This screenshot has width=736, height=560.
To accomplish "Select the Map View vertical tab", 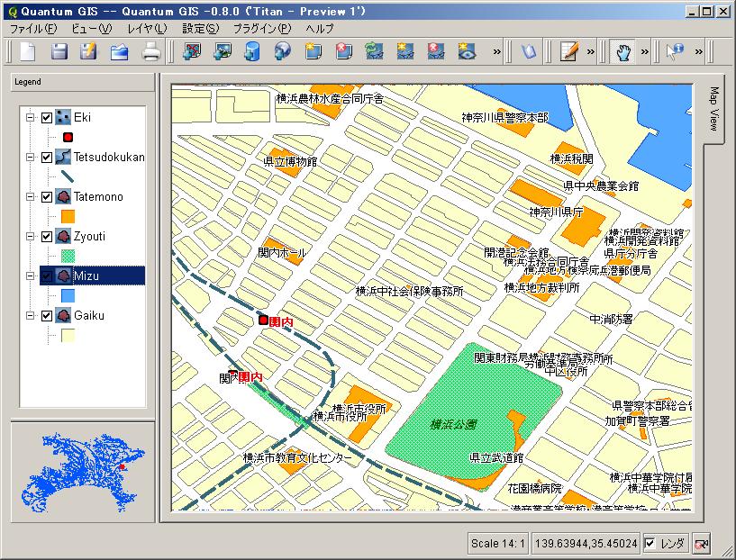I will pos(713,109).
